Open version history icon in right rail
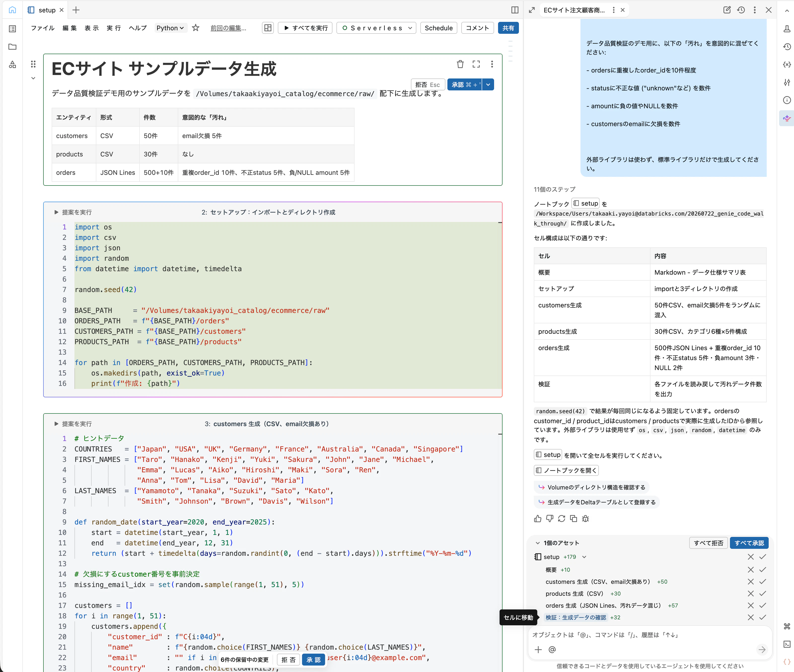794x672 pixels. click(787, 46)
